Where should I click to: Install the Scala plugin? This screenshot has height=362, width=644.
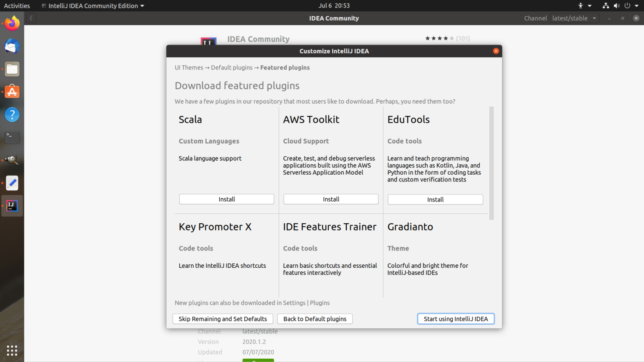226,199
